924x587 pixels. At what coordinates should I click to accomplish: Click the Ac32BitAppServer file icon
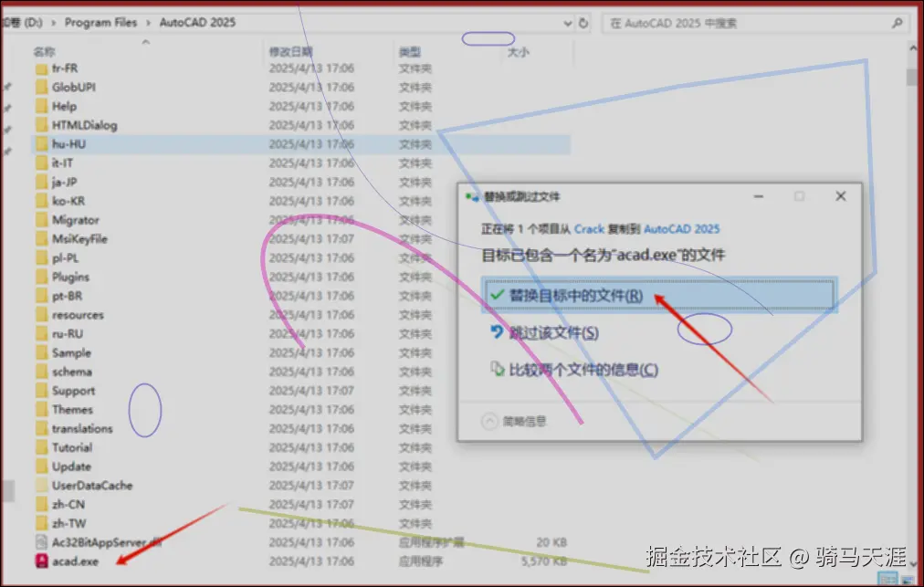click(41, 542)
